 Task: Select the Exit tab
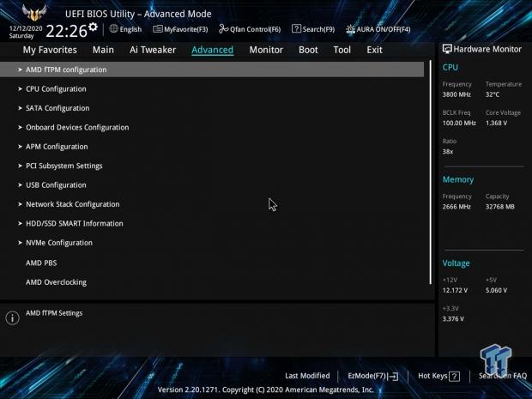click(x=374, y=50)
